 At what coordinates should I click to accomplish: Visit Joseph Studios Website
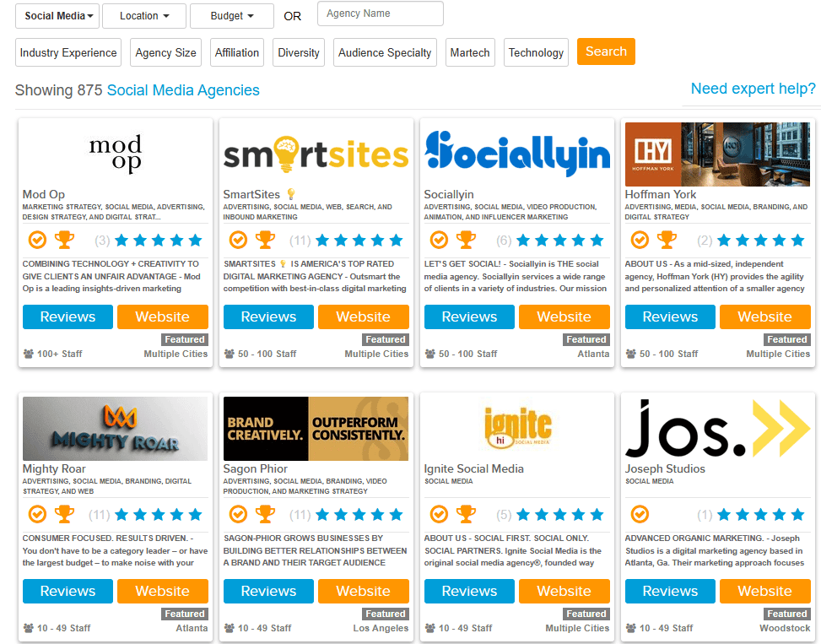(765, 591)
